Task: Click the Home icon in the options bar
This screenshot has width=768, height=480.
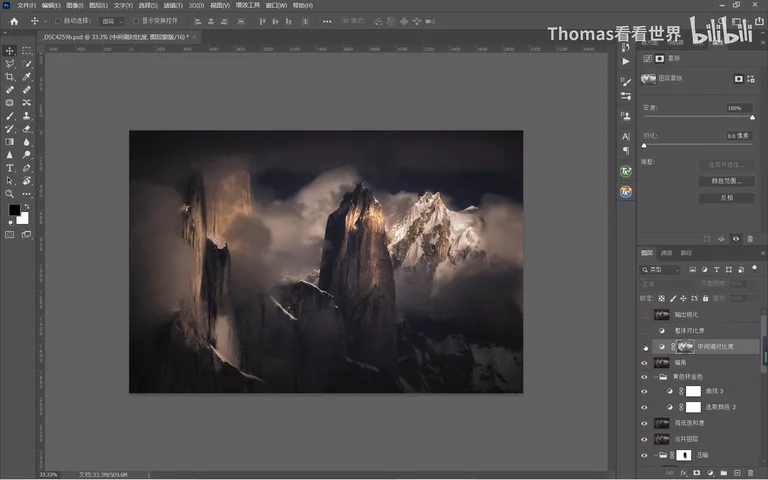Action: click(x=14, y=21)
